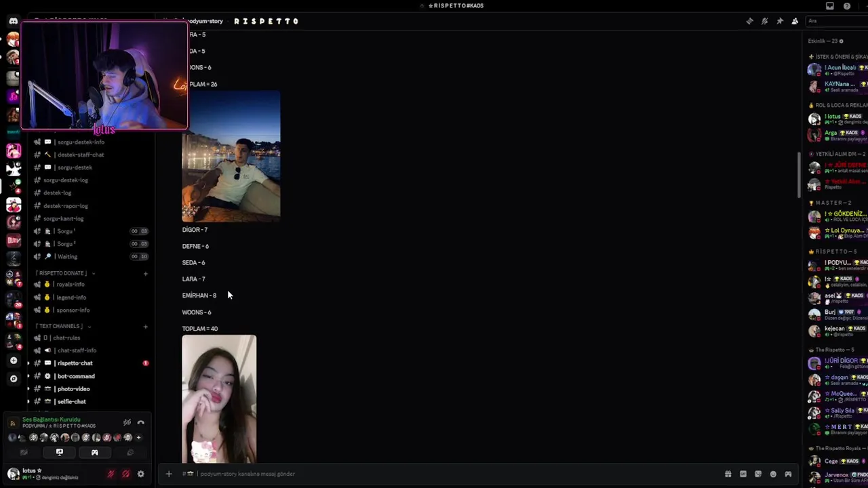The height and width of the screenshot is (488, 868).
Task: Click the EMİRHAN - 8 score line
Action: pos(199,296)
